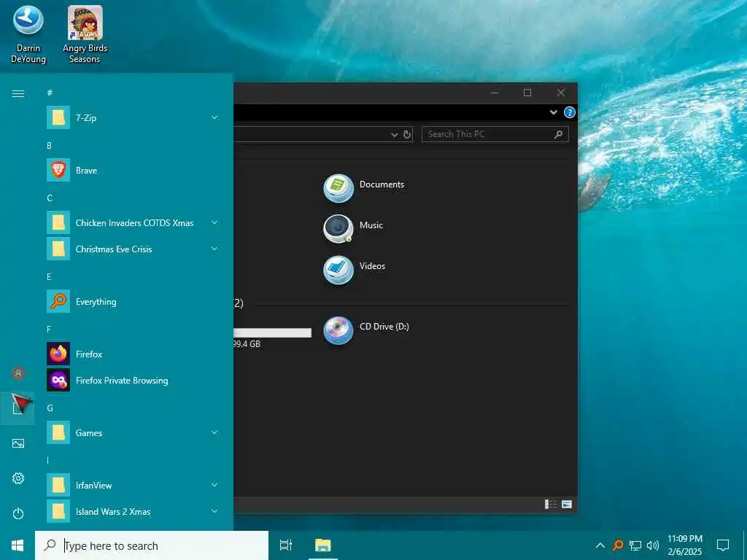The width and height of the screenshot is (747, 560).
Task: Open the volume control in system tray
Action: (x=653, y=545)
